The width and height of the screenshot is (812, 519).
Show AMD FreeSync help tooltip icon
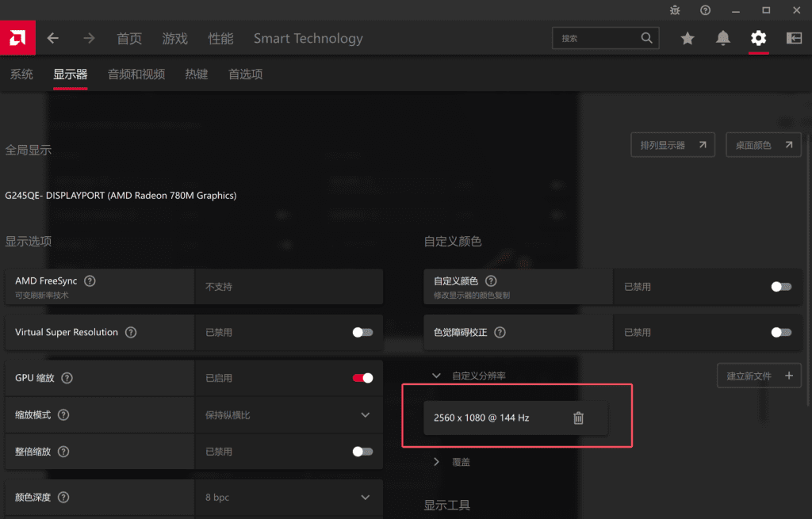(x=90, y=281)
